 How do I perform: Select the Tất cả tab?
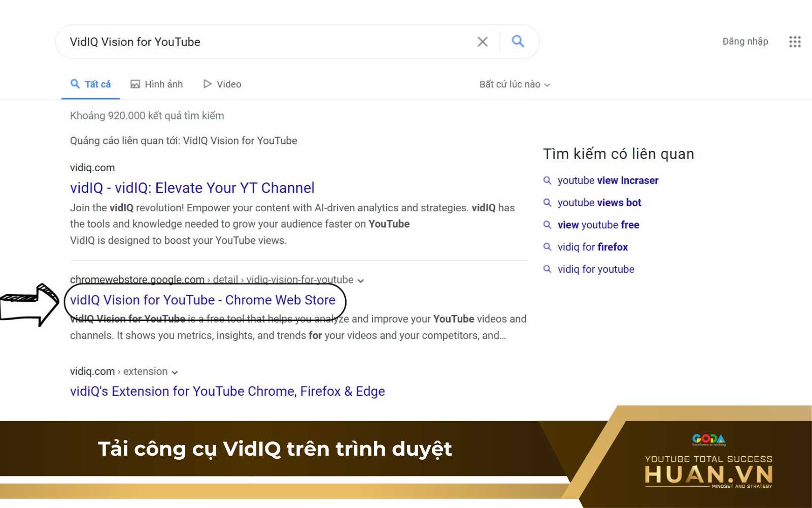click(91, 84)
